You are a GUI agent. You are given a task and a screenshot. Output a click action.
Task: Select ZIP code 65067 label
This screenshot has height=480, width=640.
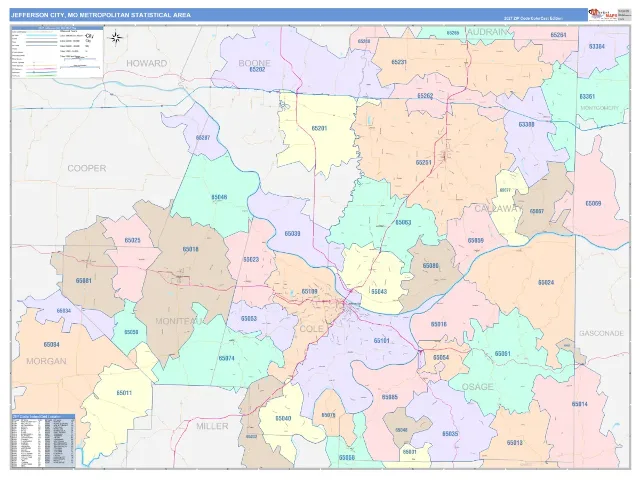click(537, 211)
